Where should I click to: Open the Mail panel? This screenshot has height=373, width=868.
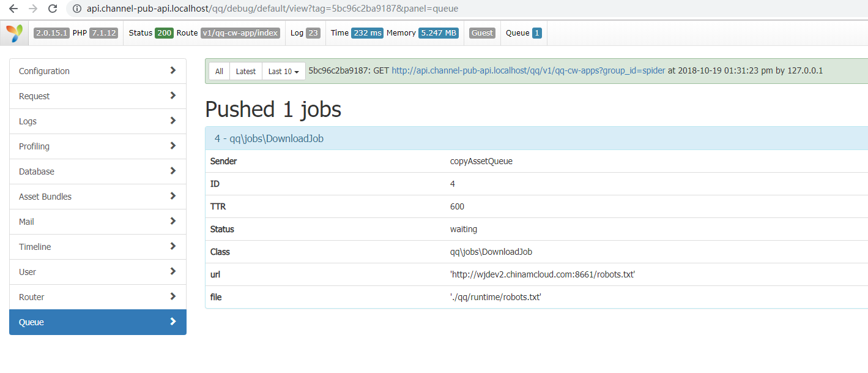[x=98, y=222]
